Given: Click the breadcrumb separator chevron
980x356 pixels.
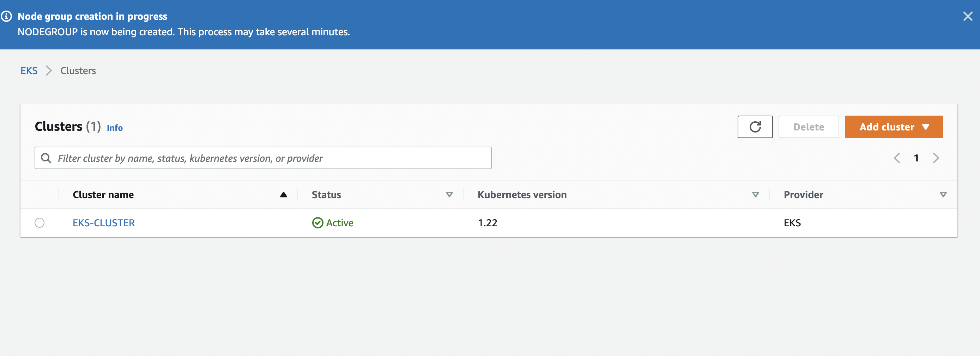Looking at the screenshot, I should (x=49, y=70).
